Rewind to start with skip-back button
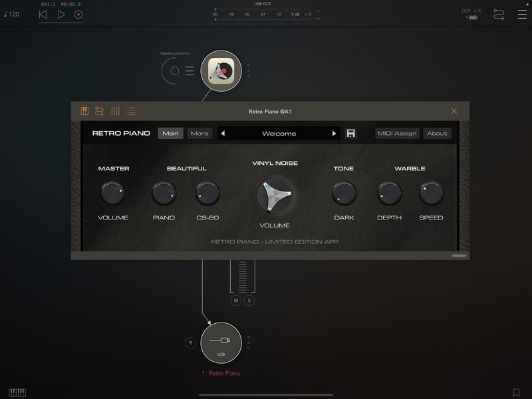 (43, 15)
